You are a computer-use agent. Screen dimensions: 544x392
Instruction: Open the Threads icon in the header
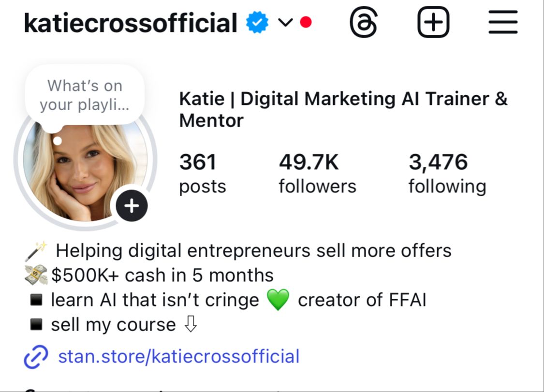(363, 23)
